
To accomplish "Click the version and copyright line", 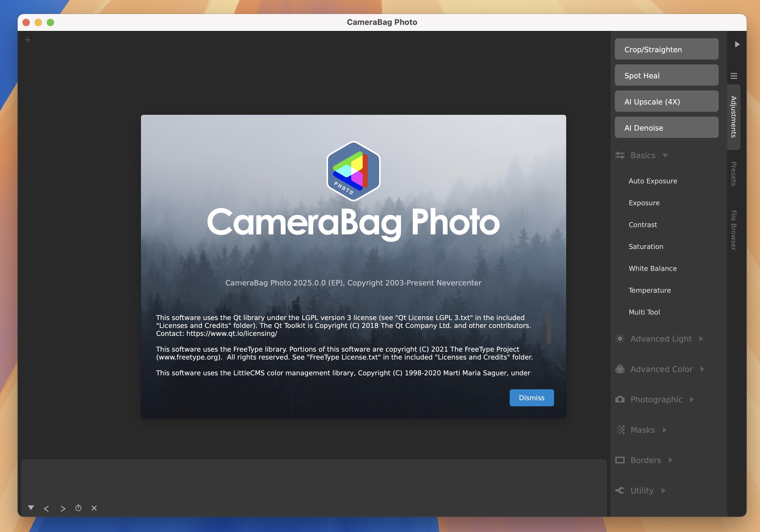I will [353, 283].
